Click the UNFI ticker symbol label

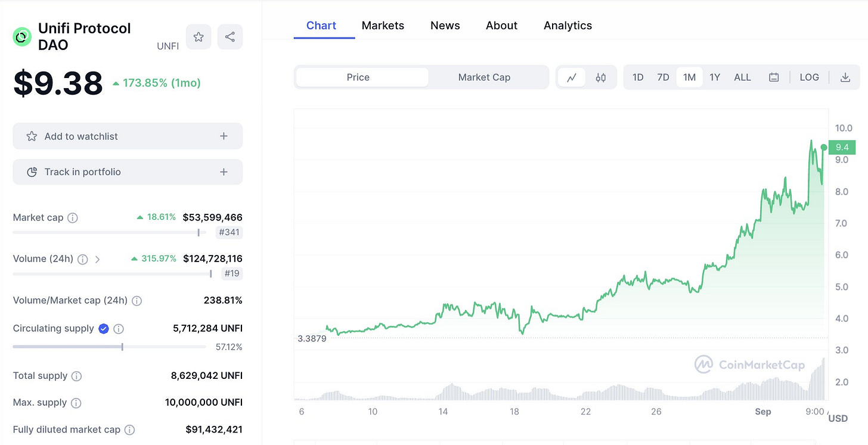click(x=168, y=46)
